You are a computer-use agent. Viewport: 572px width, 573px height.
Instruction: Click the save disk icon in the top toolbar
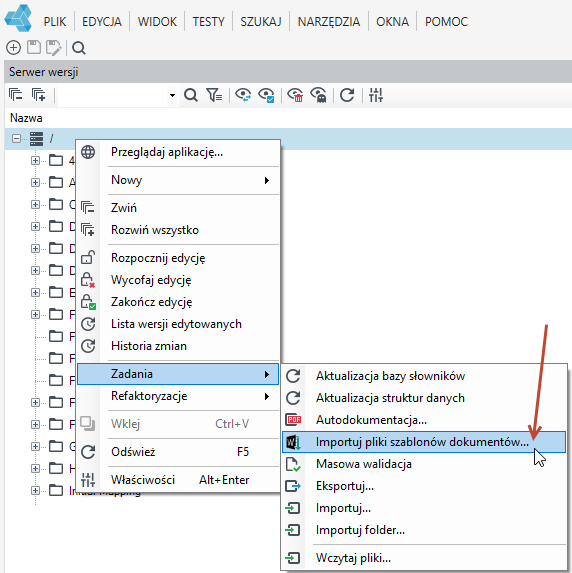(34, 48)
